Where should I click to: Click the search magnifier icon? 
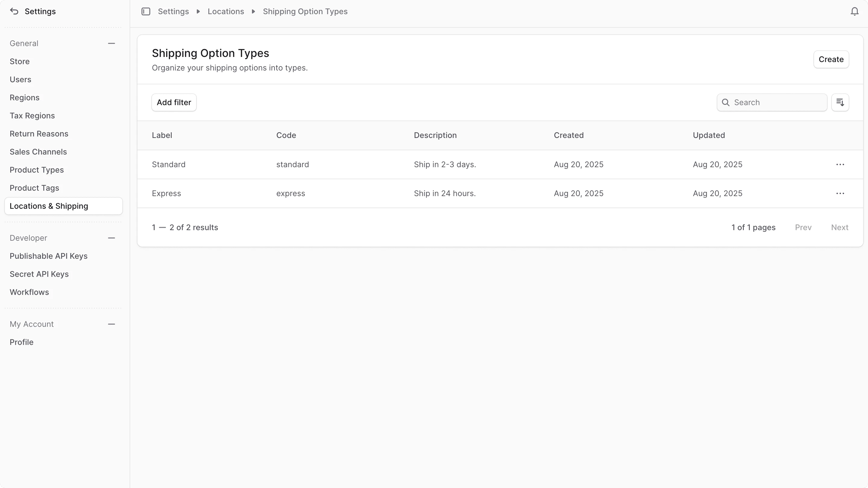coord(726,102)
